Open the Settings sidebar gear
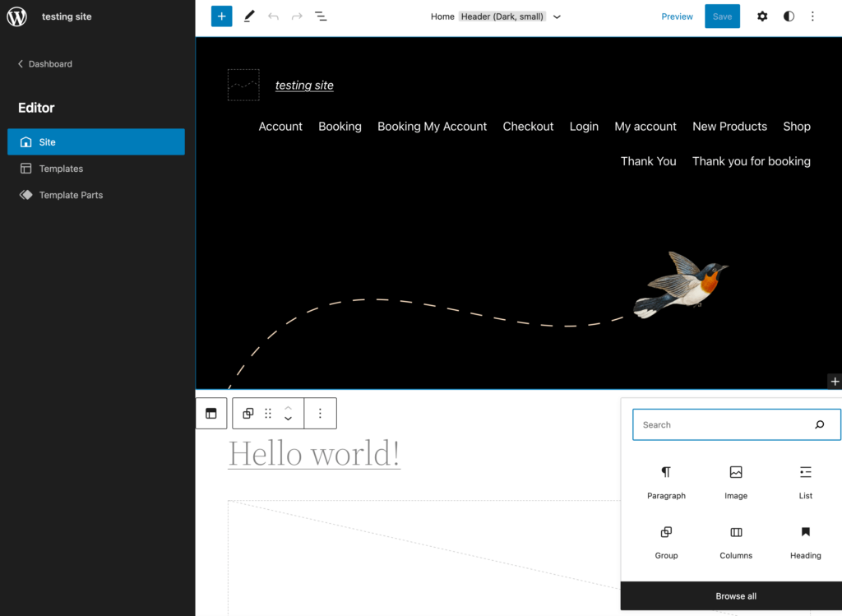This screenshot has width=842, height=616. pos(762,16)
